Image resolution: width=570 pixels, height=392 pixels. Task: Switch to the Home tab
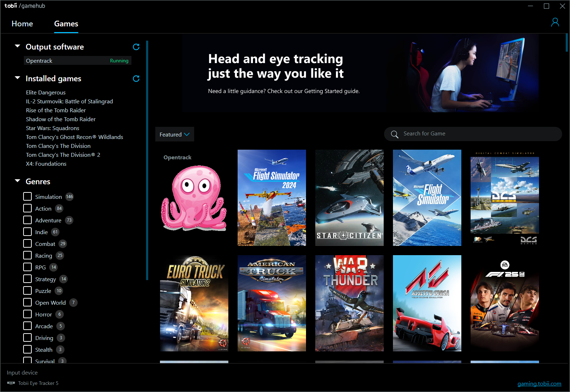pyautogui.click(x=22, y=24)
